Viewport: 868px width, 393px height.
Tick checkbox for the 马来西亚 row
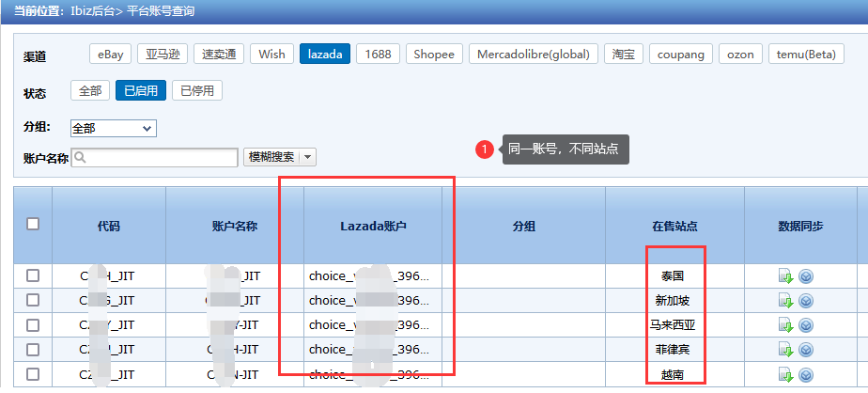[33, 324]
